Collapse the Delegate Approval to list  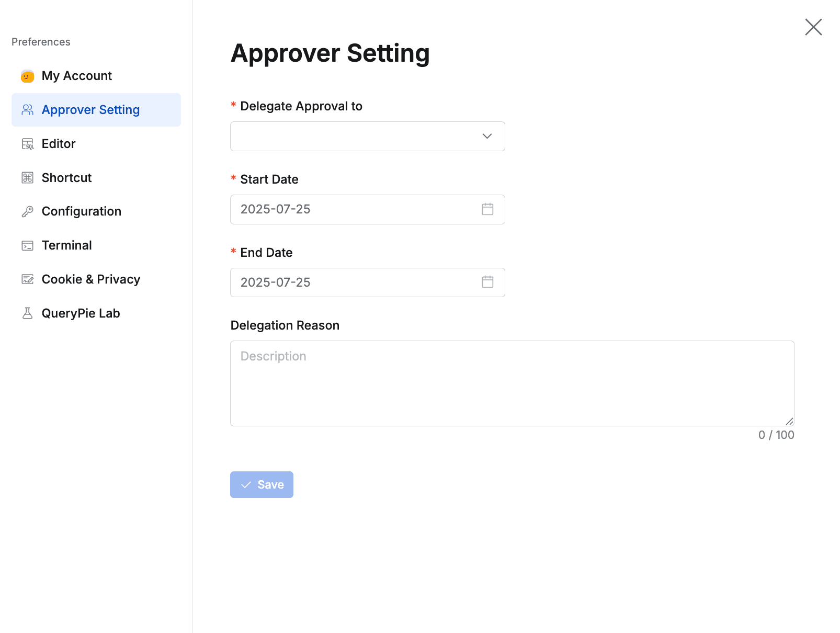[x=486, y=136]
